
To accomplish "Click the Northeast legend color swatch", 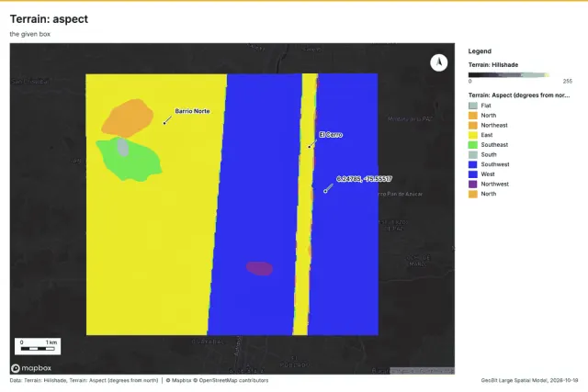I will [x=473, y=125].
